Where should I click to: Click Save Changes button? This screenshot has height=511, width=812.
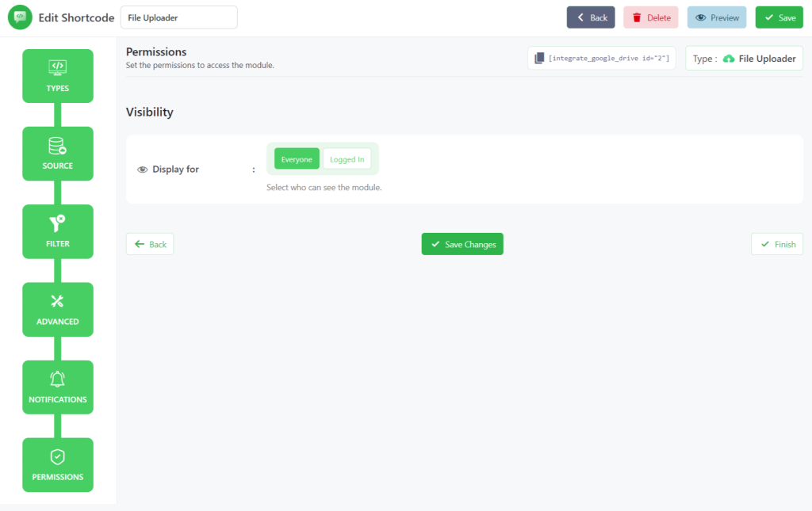(x=462, y=244)
